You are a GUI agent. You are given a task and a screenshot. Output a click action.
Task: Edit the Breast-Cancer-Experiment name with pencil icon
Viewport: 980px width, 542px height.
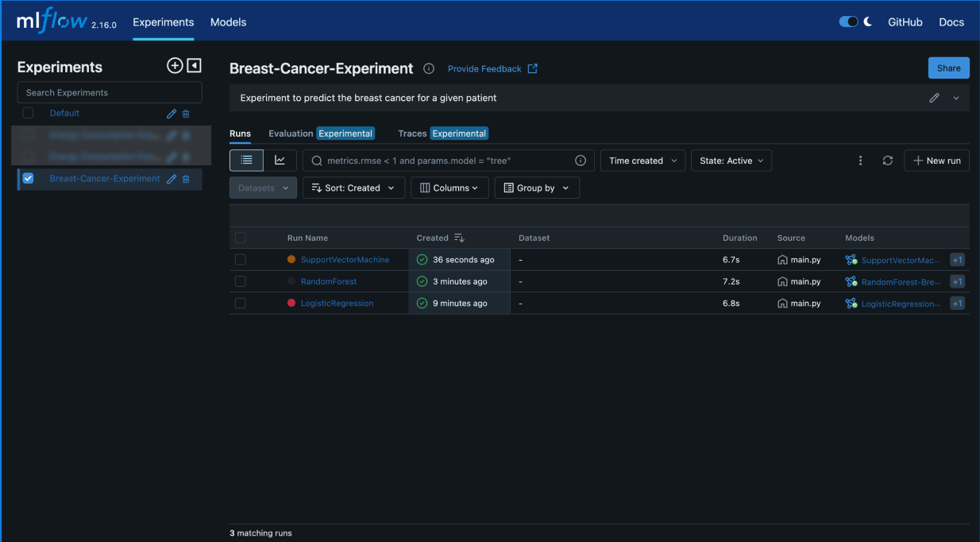(x=172, y=179)
